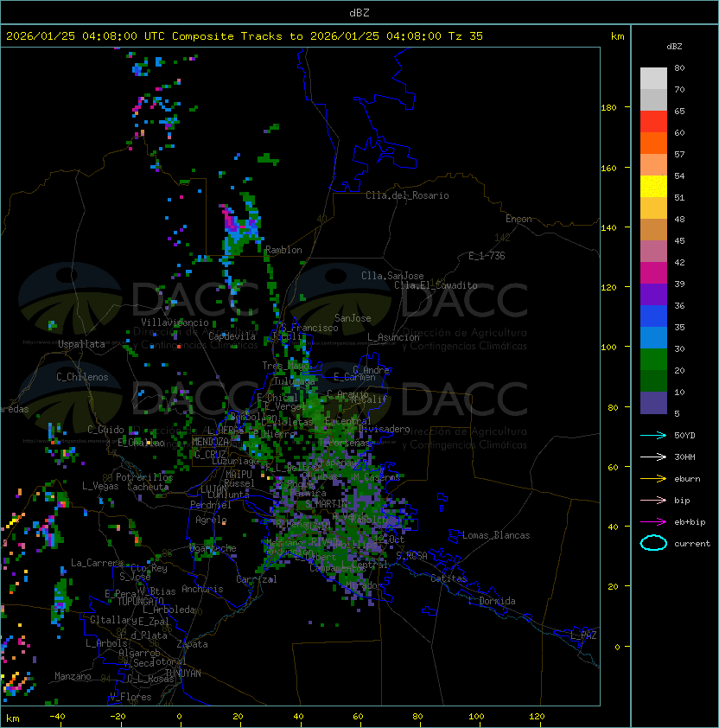The width and height of the screenshot is (719, 728).
Task: Click the Capdevila label
Action: (x=232, y=336)
